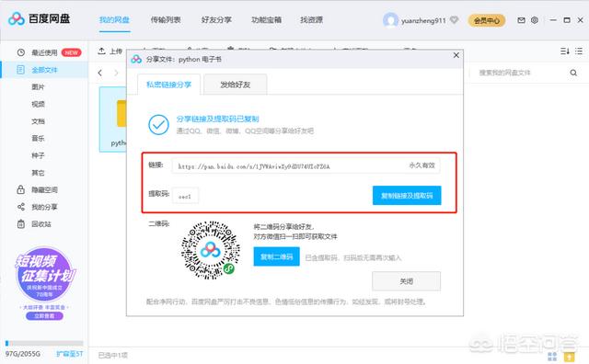Click the lock icon for hidden space

tap(20, 189)
